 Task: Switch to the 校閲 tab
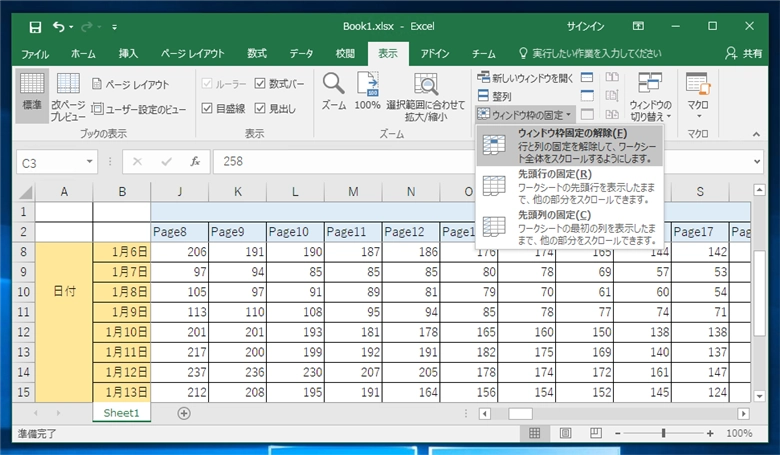345,54
